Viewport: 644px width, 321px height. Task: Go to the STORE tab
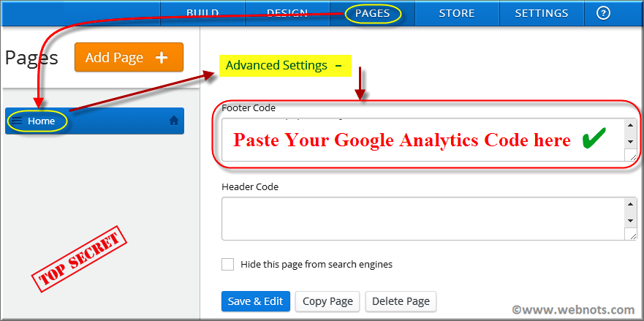(456, 13)
